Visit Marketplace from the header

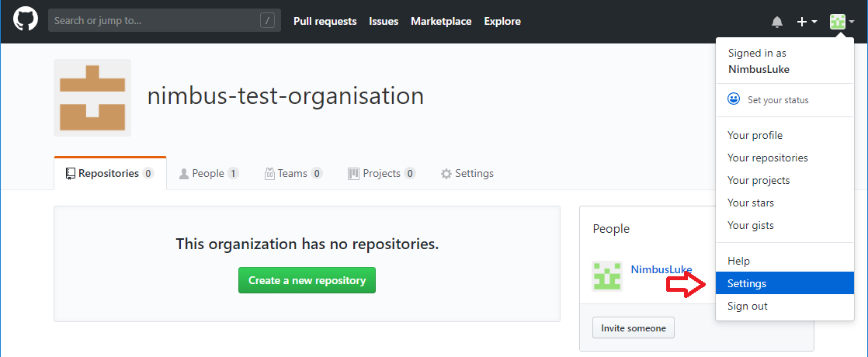click(441, 21)
